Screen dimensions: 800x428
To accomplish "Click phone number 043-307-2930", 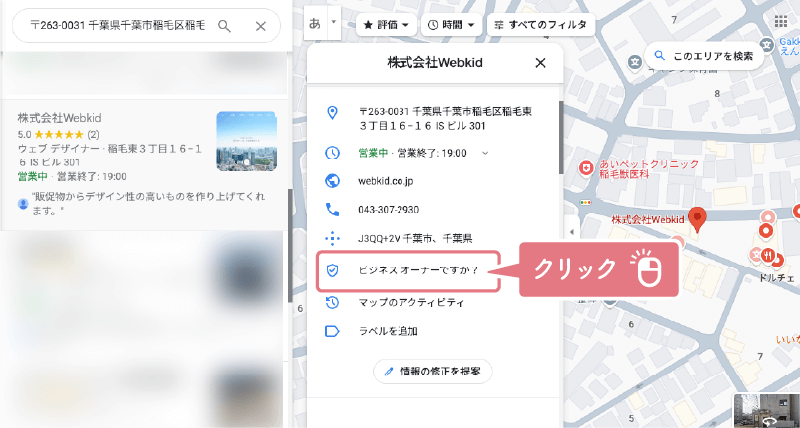I will [389, 210].
